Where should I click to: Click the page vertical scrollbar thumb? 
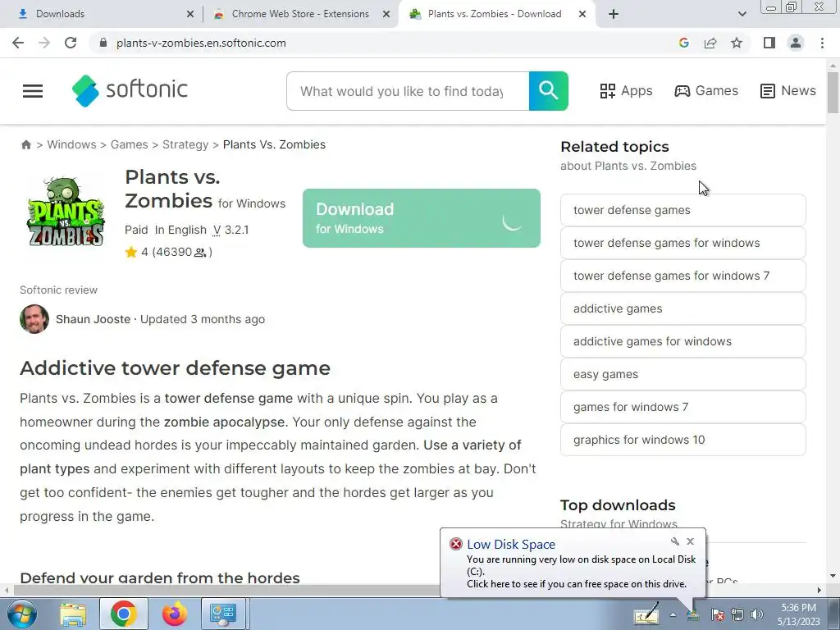tap(833, 92)
